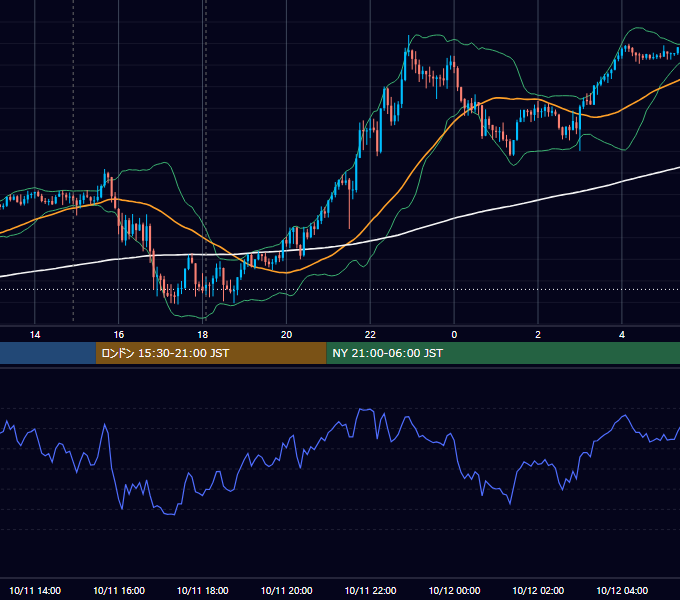Click the 10/12 00:00 date label
Image resolution: width=680 pixels, height=600 pixels.
[x=454, y=590]
